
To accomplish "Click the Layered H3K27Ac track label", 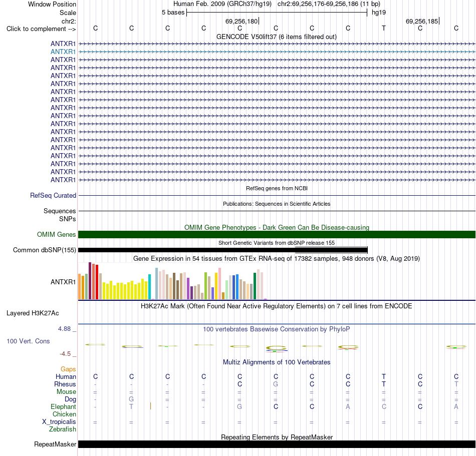I will 33,313.
